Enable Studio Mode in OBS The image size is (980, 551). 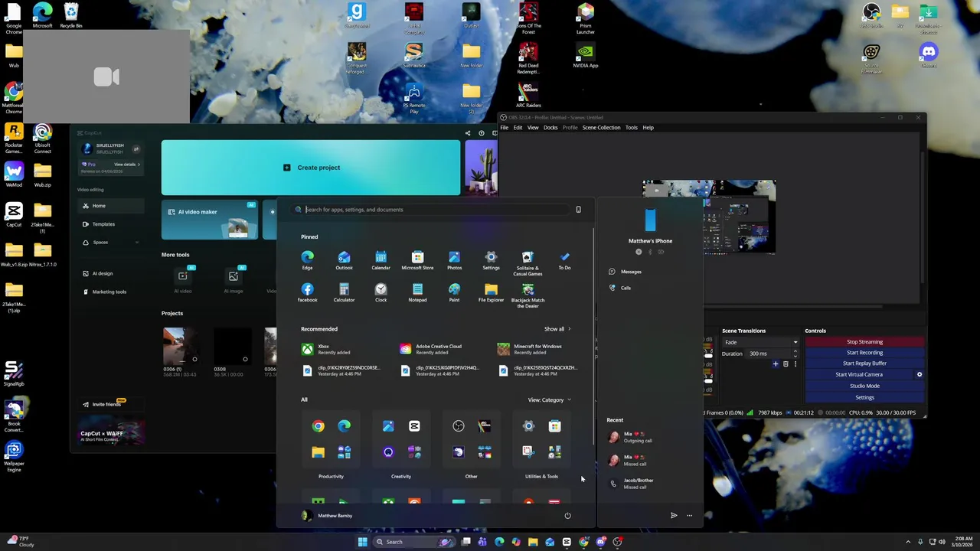coord(864,386)
